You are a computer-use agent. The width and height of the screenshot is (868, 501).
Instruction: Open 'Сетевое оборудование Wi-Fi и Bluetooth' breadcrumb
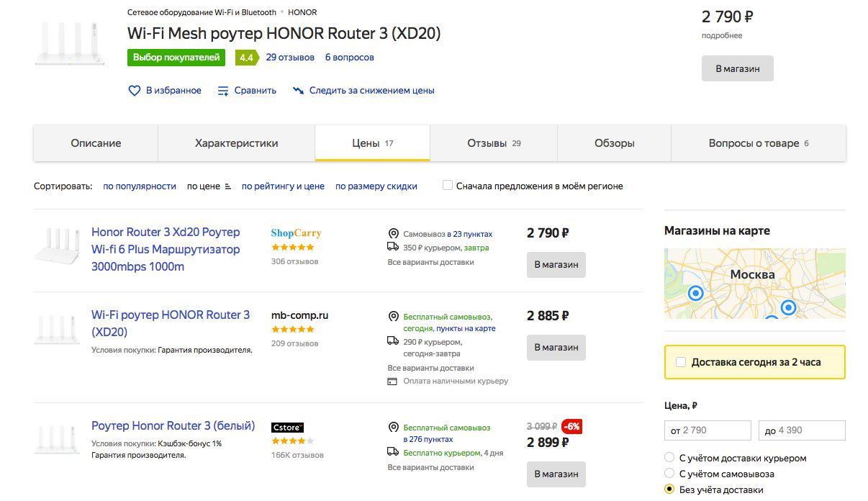pyautogui.click(x=202, y=12)
